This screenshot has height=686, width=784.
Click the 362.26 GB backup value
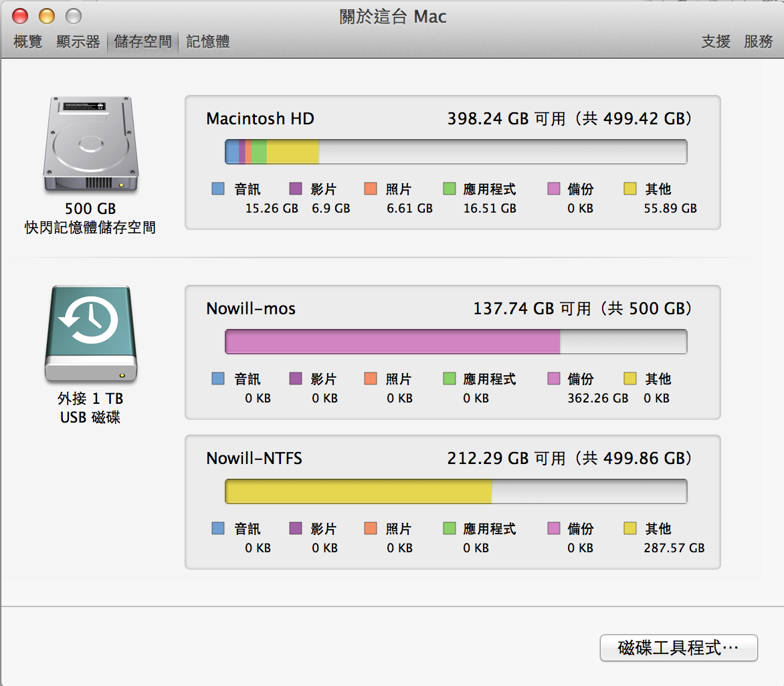pyautogui.click(x=597, y=398)
